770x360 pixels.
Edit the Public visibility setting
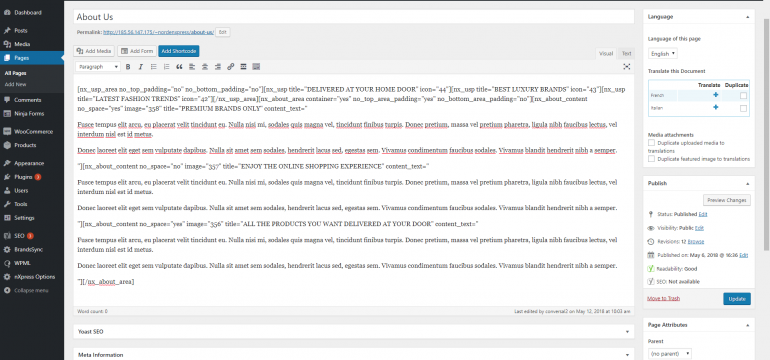[699, 228]
